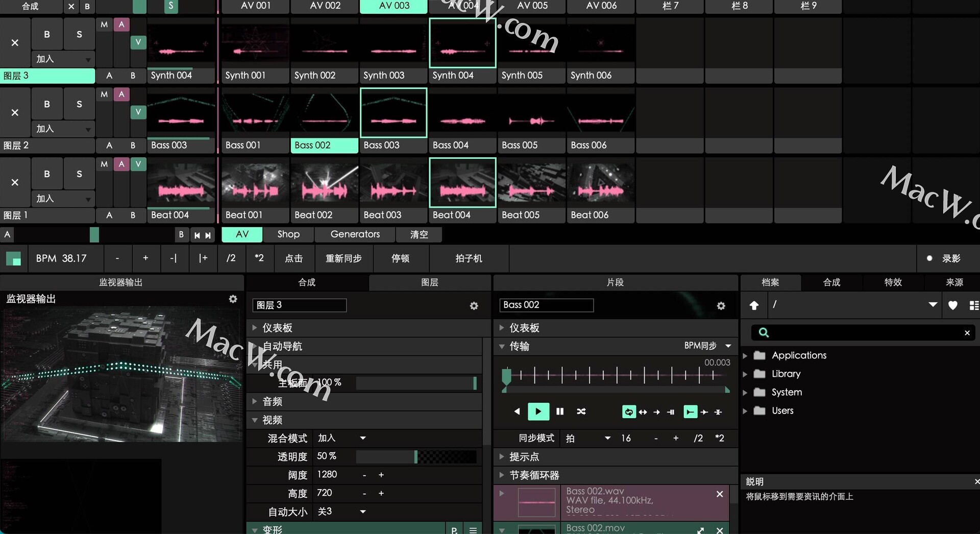Switch to the 特效 effects tab
This screenshot has height=534, width=980.
tap(893, 282)
